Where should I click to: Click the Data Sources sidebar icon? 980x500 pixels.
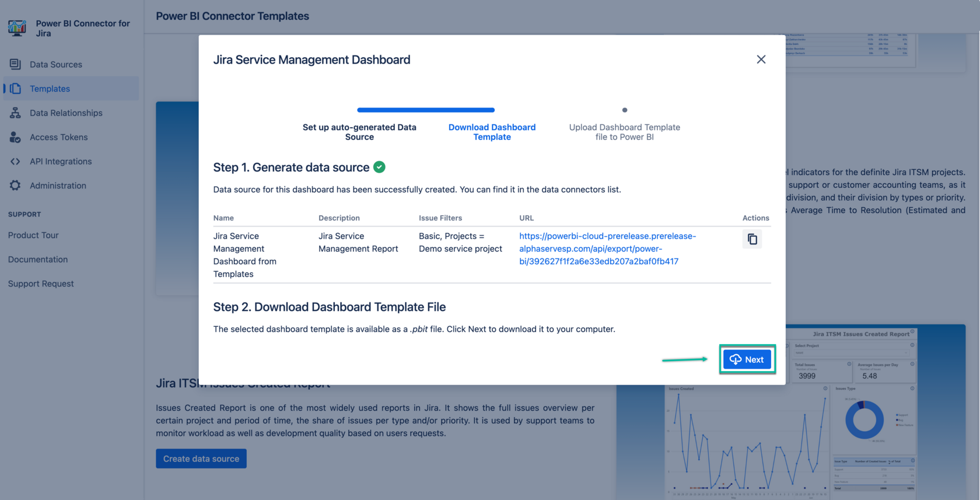click(15, 64)
